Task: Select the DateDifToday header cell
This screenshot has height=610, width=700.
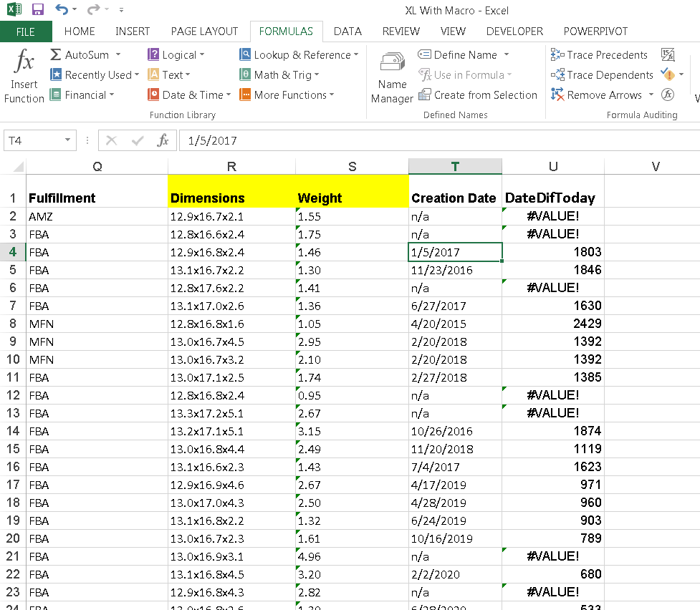Action: [553, 191]
